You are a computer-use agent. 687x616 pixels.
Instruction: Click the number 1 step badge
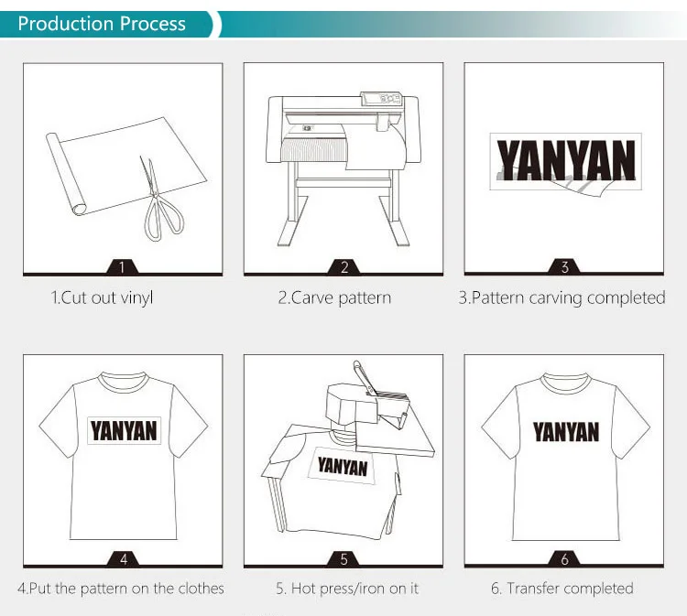point(122,266)
